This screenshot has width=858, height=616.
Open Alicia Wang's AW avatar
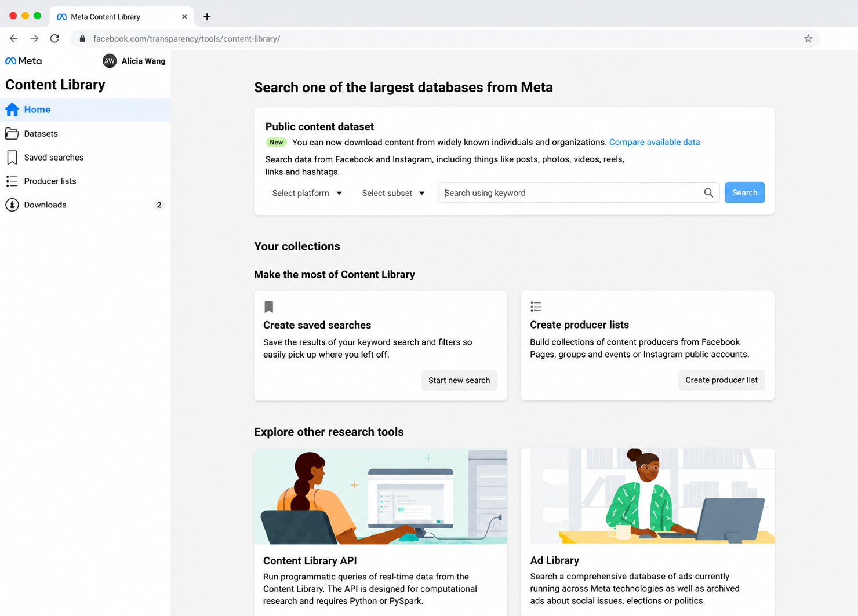pyautogui.click(x=110, y=61)
